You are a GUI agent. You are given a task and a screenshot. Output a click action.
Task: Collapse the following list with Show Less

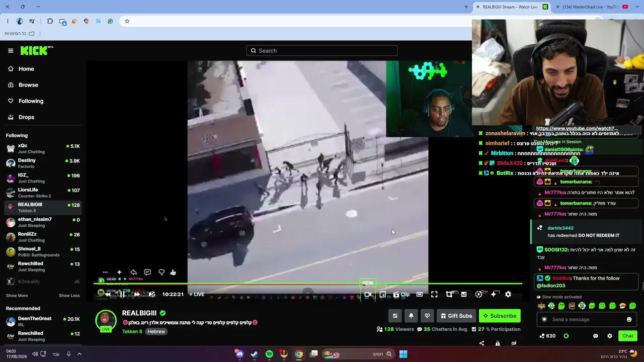click(69, 296)
